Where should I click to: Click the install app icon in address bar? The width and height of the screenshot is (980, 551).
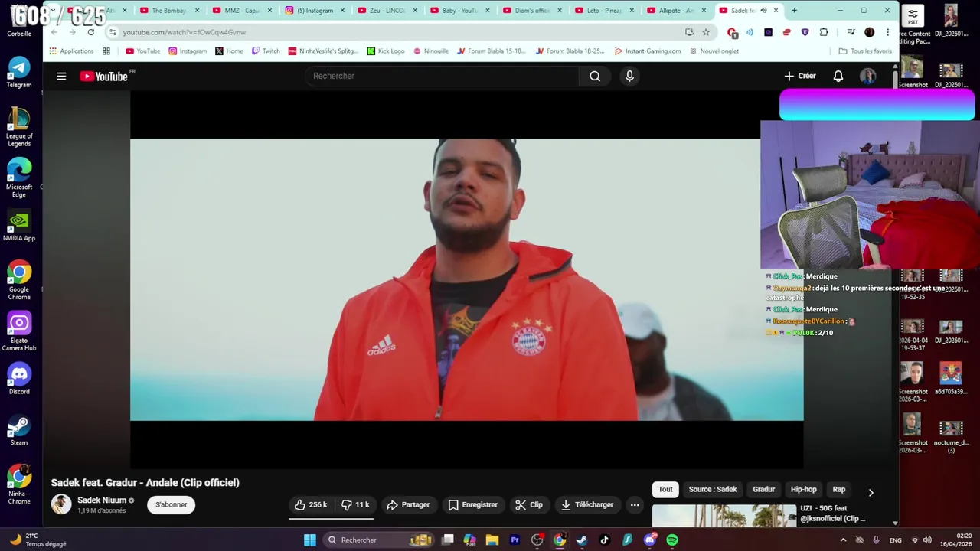(689, 32)
